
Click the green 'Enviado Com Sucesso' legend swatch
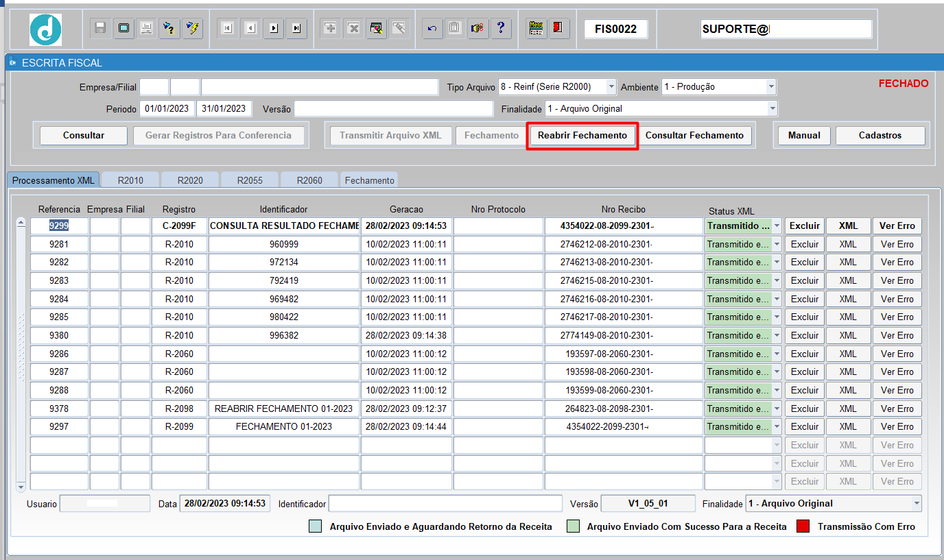coord(573,526)
